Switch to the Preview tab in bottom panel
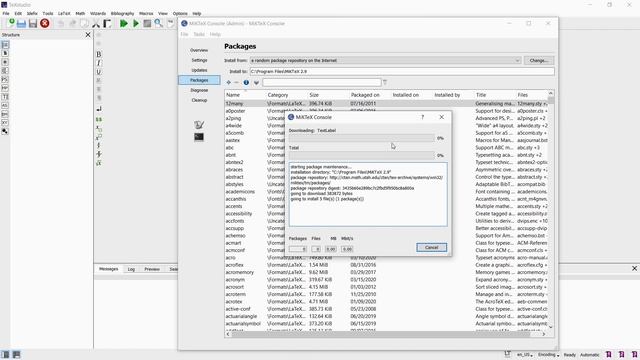The height and width of the screenshot is (360, 640). click(152, 269)
